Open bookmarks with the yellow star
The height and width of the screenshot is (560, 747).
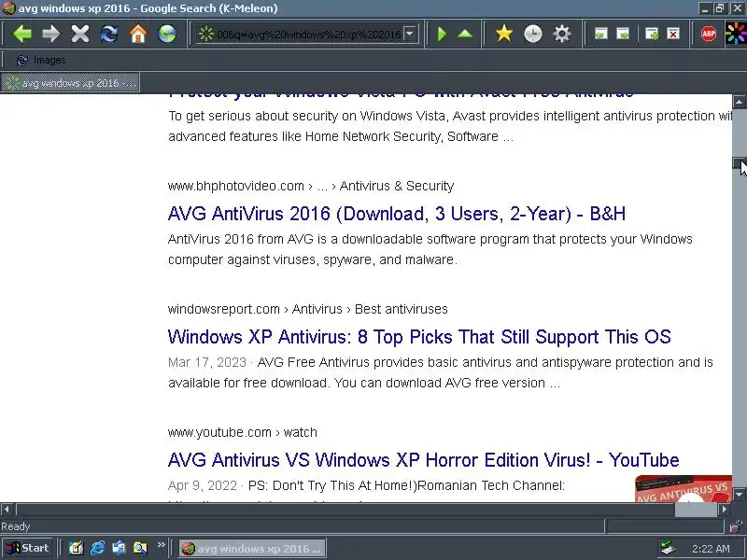coord(504,34)
